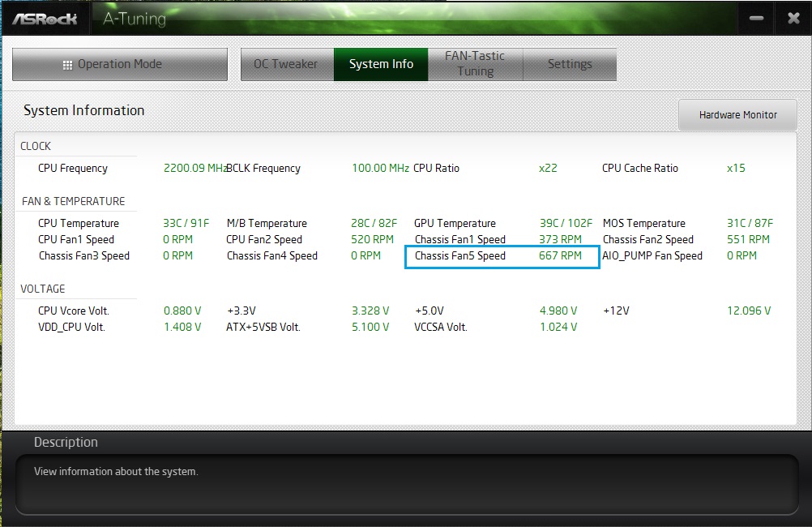Click the MOS Temperature 31C / 87F reading
The image size is (812, 527).
pyautogui.click(x=750, y=223)
